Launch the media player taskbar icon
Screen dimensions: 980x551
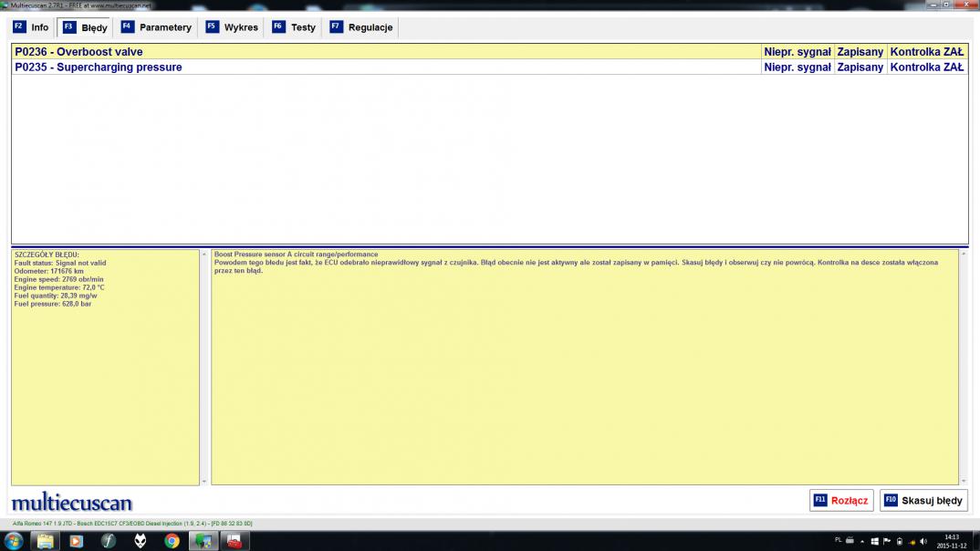(77, 541)
